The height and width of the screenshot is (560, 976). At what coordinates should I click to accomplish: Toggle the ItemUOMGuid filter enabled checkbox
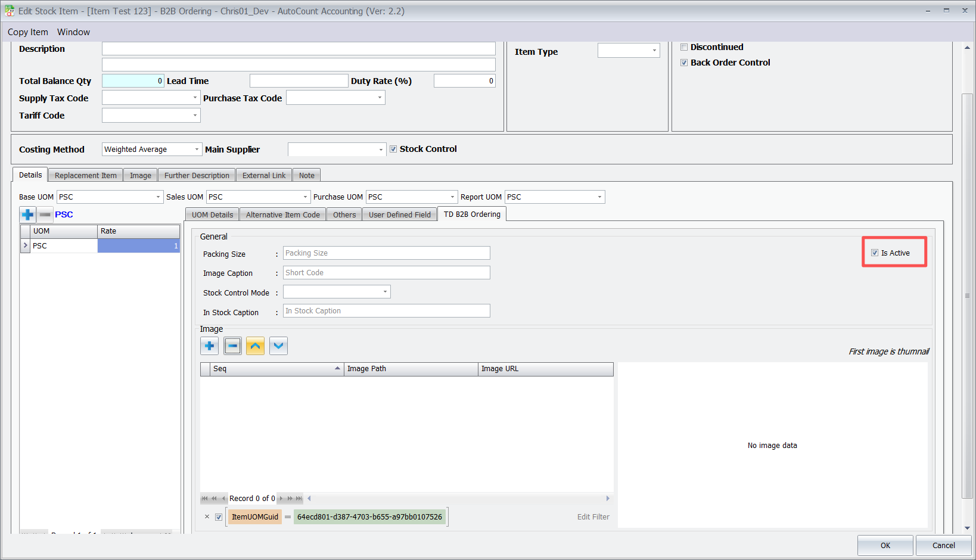point(219,517)
